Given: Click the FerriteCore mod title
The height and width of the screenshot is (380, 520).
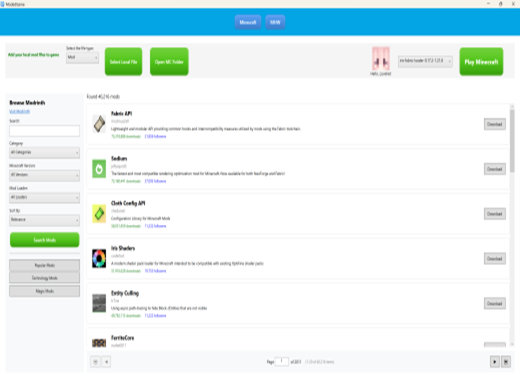Looking at the screenshot, I should pos(122,338).
